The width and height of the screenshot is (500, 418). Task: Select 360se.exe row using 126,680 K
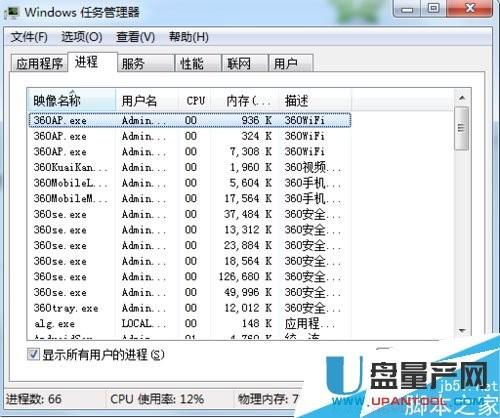coord(190,276)
